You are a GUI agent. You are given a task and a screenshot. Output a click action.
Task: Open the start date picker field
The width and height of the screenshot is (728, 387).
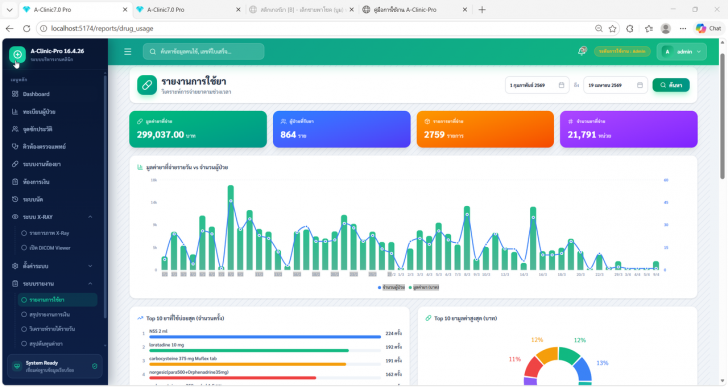click(537, 85)
